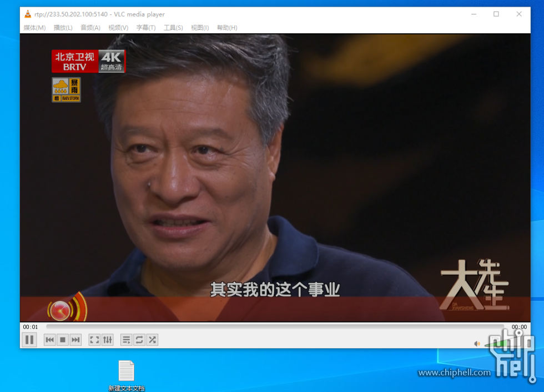
Task: Open the 播放(L) menu
Action: pos(63,27)
